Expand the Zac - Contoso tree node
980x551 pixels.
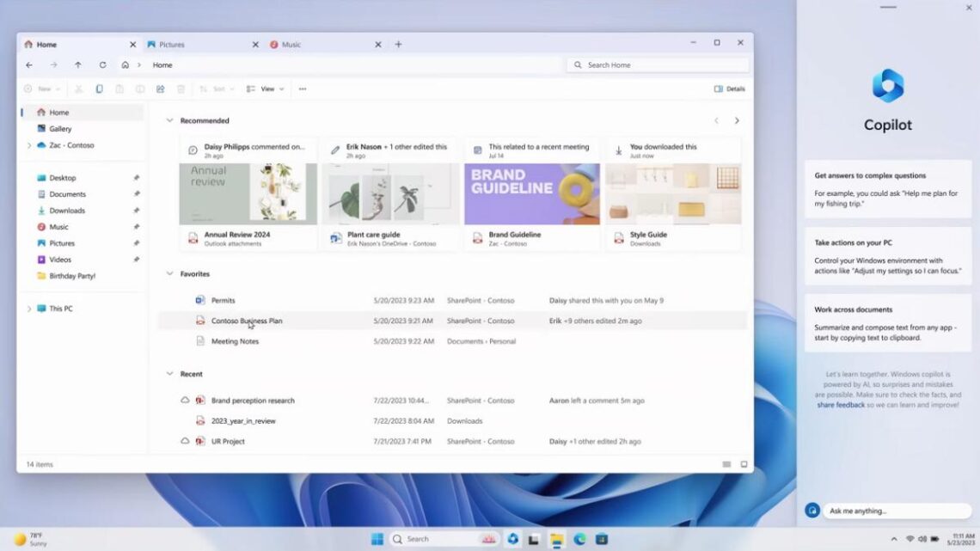[28, 145]
